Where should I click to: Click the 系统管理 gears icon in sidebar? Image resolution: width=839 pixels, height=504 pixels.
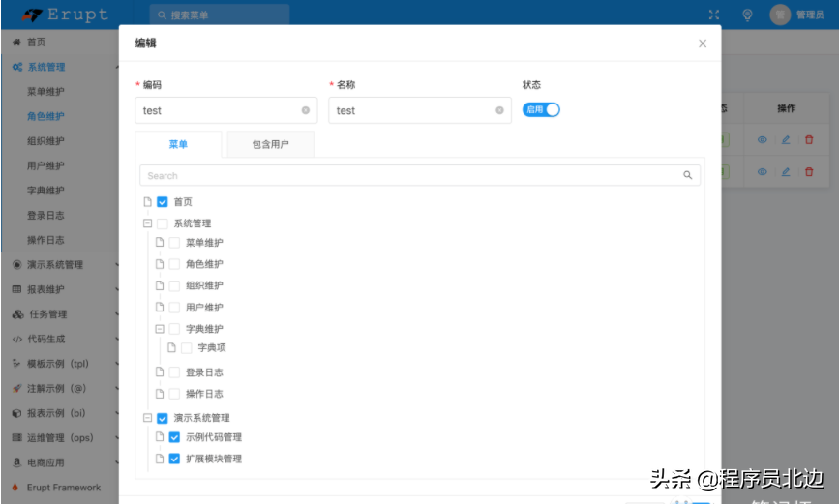tap(17, 67)
